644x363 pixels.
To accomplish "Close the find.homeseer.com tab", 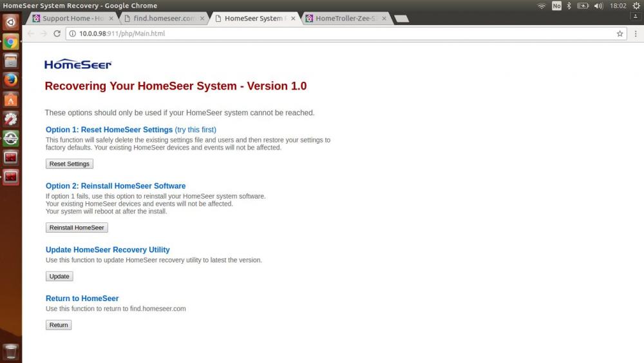I will pos(202,19).
